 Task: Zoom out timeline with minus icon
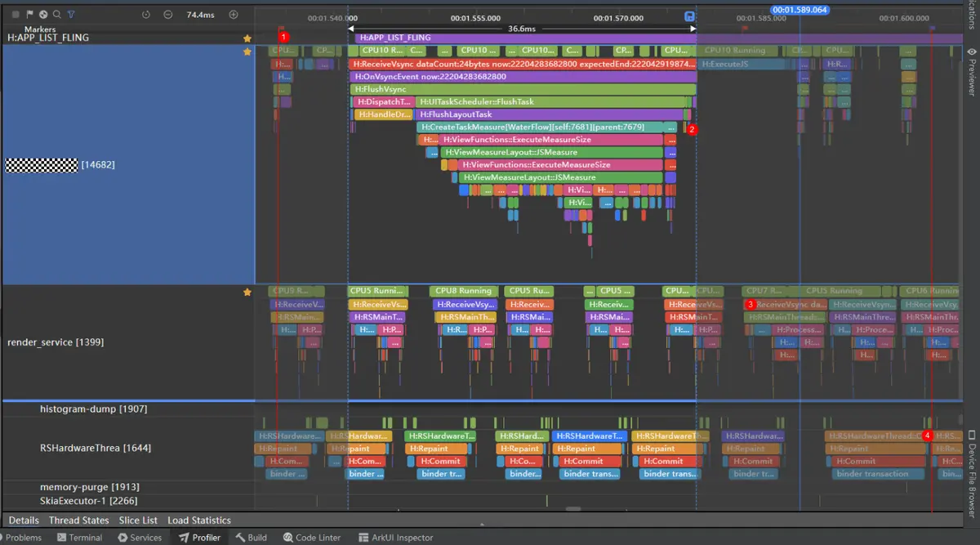click(x=168, y=15)
